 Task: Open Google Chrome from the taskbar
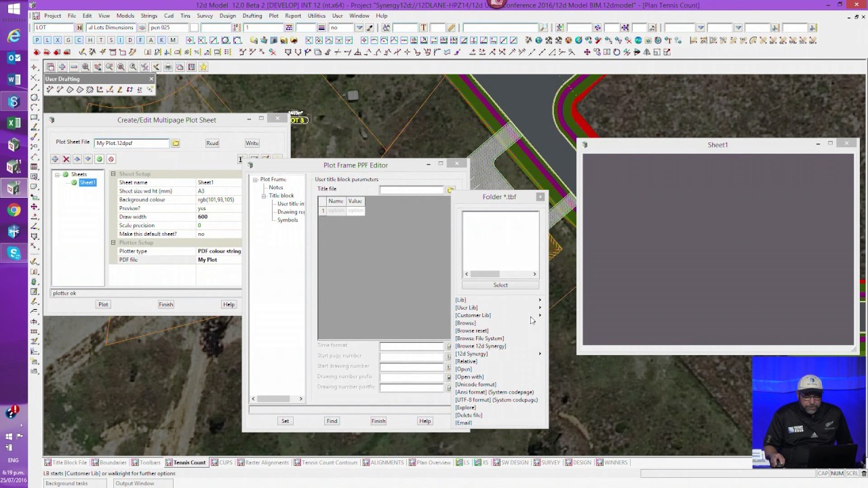pos(14,210)
